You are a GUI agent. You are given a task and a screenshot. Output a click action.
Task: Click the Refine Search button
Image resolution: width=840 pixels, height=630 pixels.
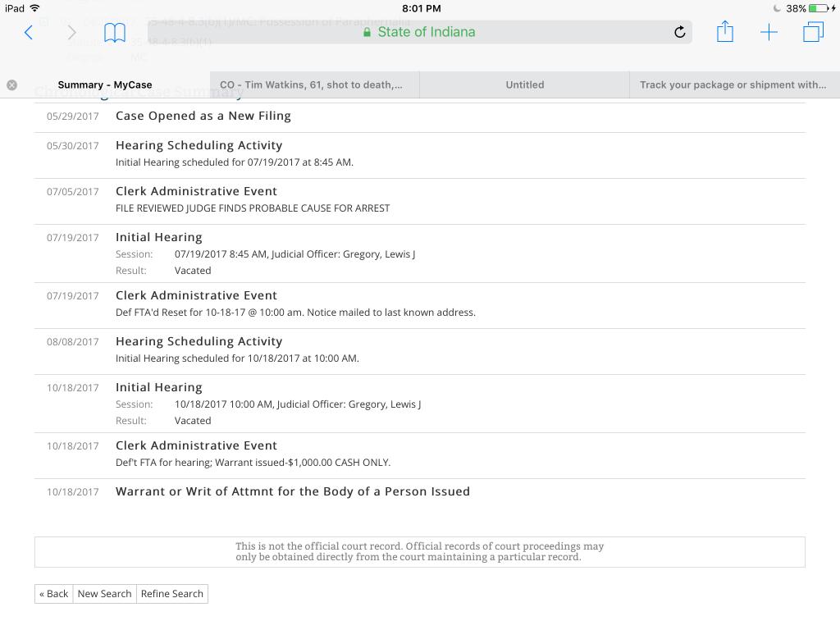(172, 594)
